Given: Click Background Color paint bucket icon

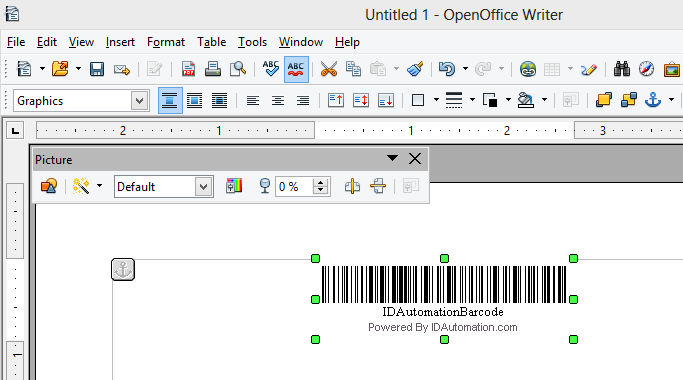Looking at the screenshot, I should pos(526,101).
